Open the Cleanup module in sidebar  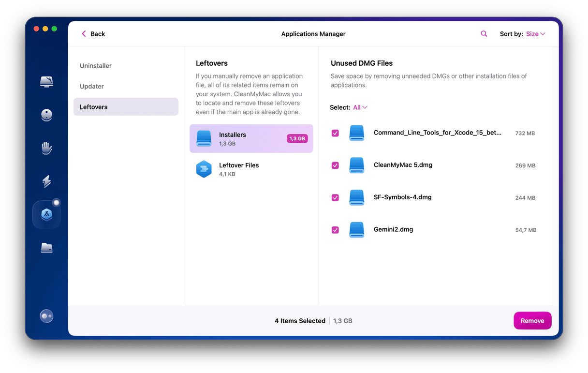pyautogui.click(x=46, y=115)
